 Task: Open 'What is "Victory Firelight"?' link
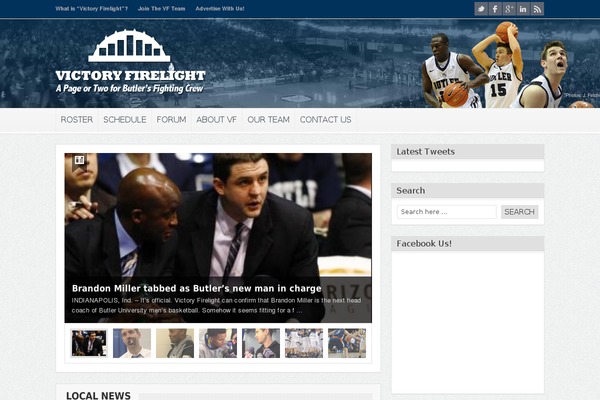point(91,8)
